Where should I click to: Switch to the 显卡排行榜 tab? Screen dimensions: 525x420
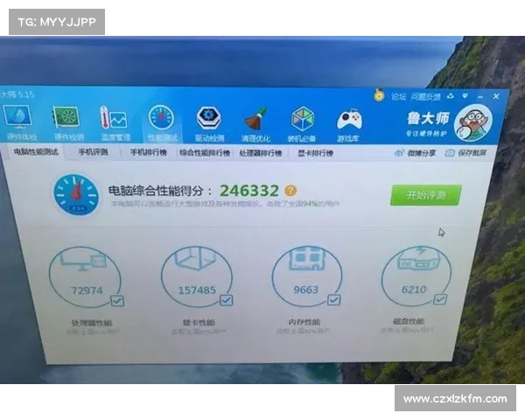click(315, 153)
